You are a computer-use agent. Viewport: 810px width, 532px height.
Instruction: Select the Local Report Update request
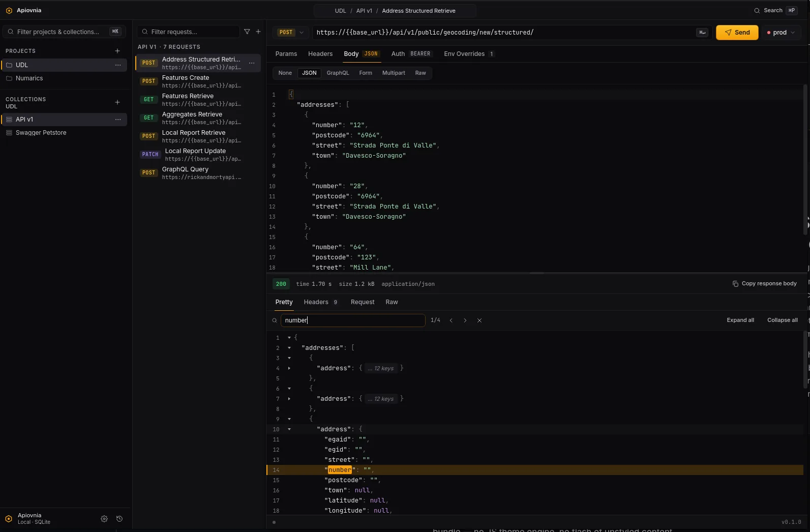pos(198,155)
